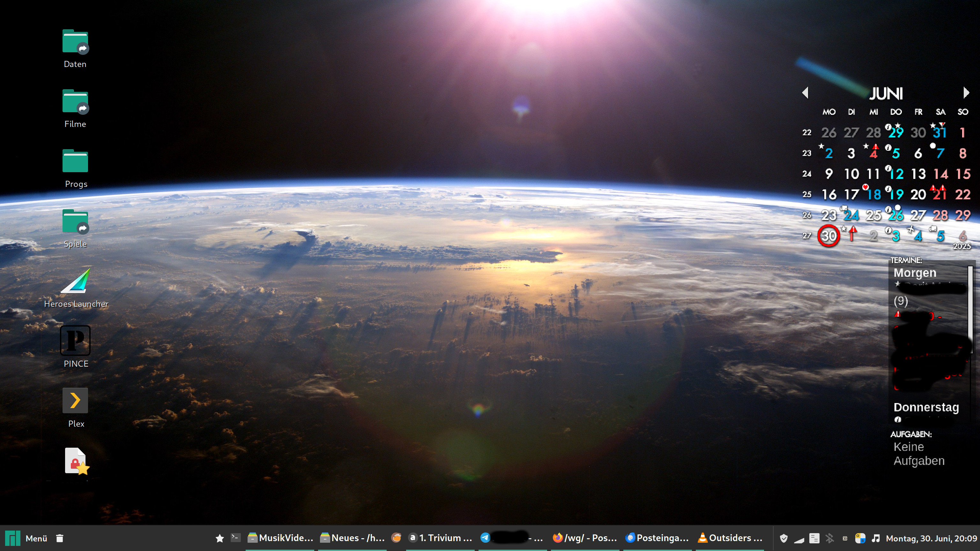Go to next month in calendar widget
Image resolution: width=980 pixels, height=551 pixels.
coord(966,92)
